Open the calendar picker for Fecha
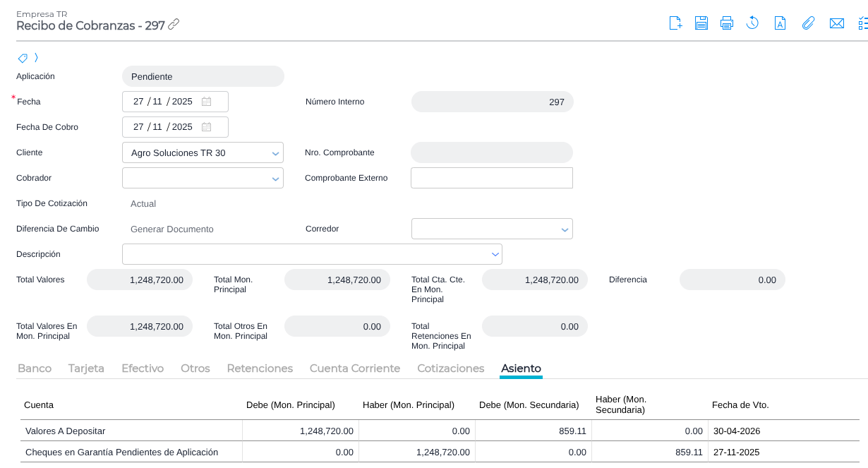 pos(206,102)
